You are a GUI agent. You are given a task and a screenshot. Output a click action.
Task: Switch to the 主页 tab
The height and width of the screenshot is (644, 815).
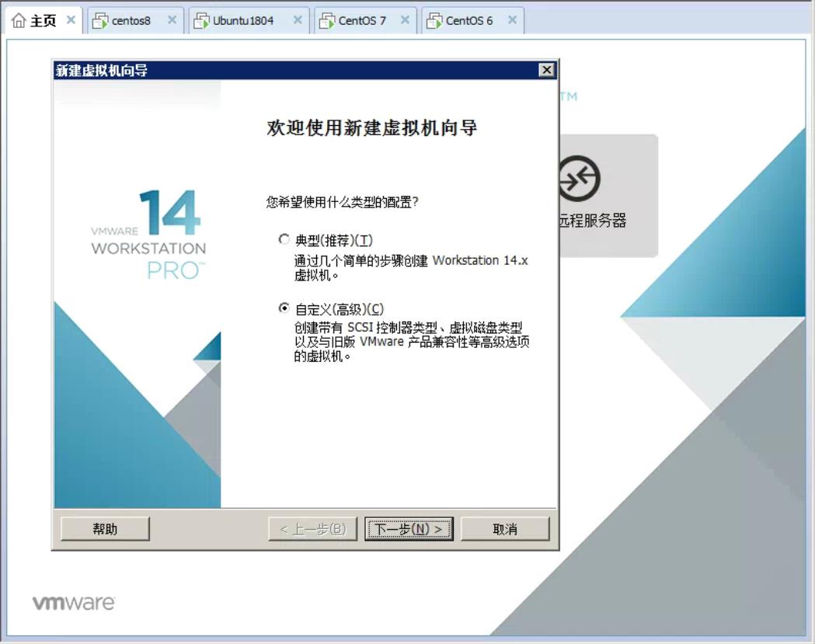pyautogui.click(x=43, y=21)
